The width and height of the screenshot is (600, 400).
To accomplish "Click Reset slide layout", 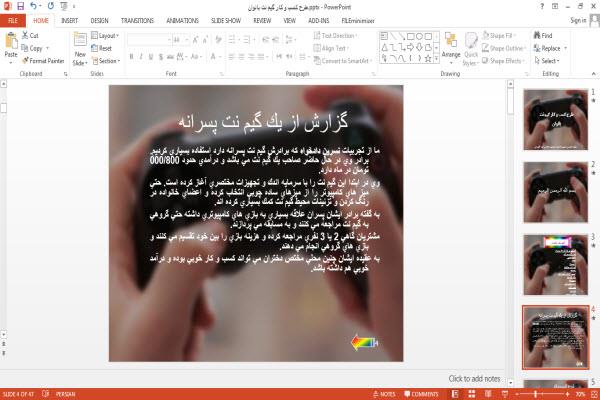I will 102,48.
